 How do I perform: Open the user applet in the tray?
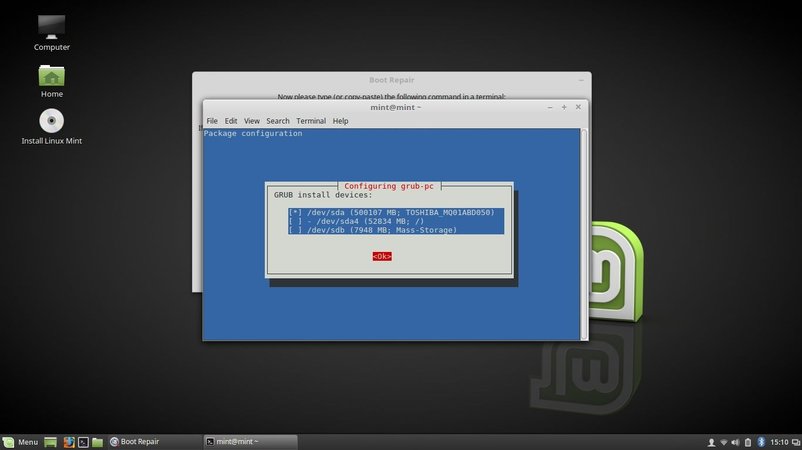click(710, 441)
